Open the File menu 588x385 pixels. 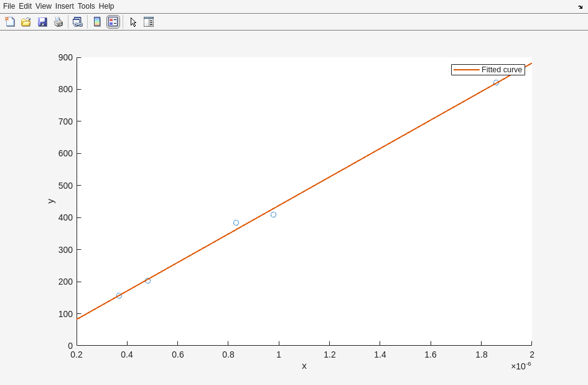9,6
